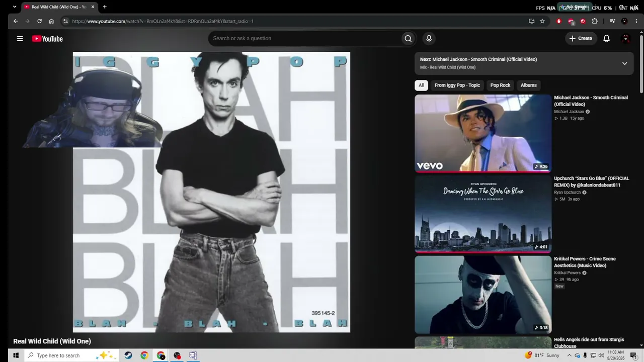The height and width of the screenshot is (362, 644).
Task: Open the Windows action center notifications
Action: [x=633, y=355]
